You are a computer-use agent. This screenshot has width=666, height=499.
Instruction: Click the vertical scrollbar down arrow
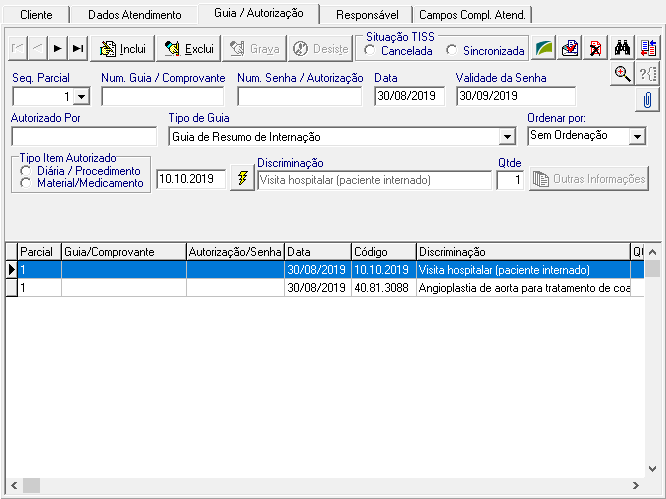653,469
